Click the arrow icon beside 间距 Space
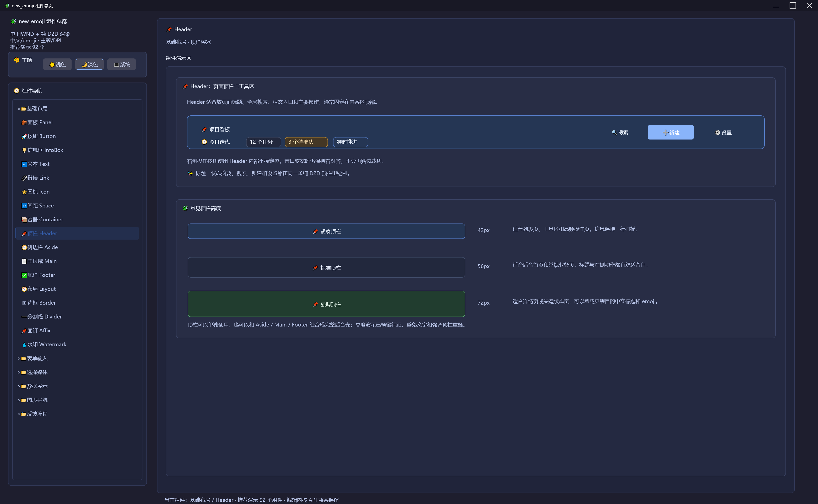Image resolution: width=818 pixels, height=504 pixels. [x=24, y=206]
